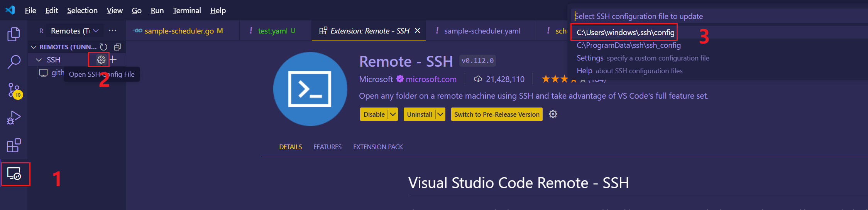
Task: Click the Microsoft publisher name
Action: (x=376, y=79)
